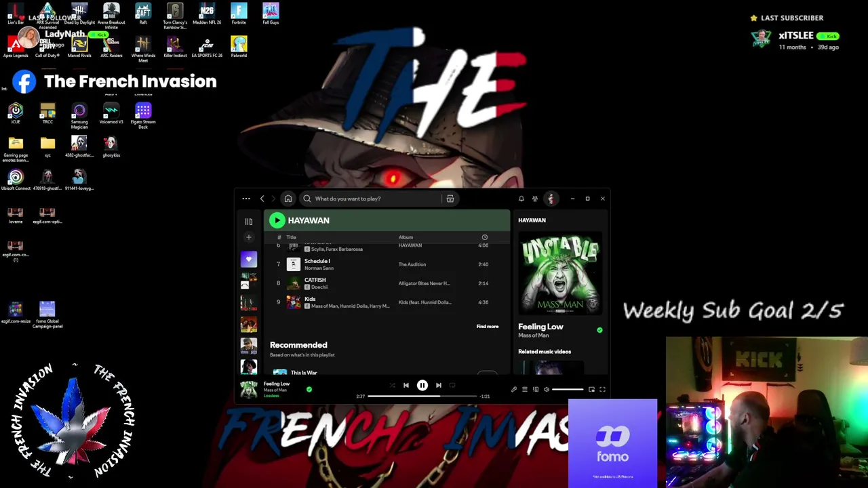
Task: Click the search field in Spotify
Action: coord(370,199)
